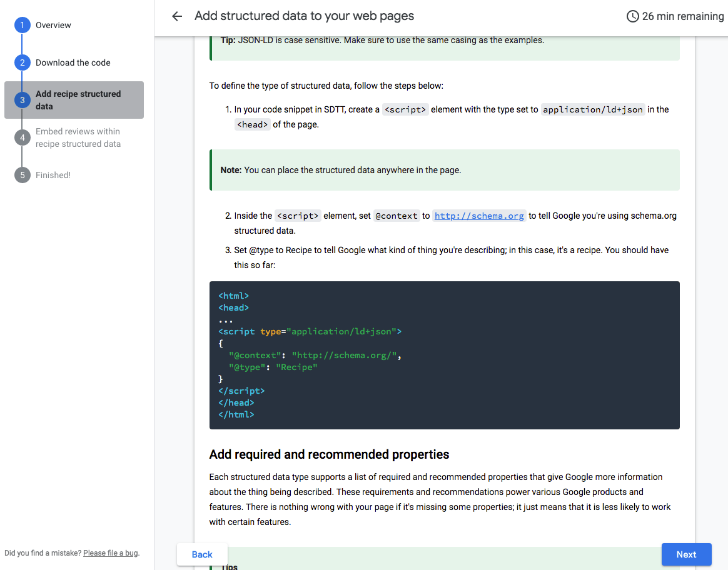The width and height of the screenshot is (728, 570).
Task: Click inside the dark code snippet block
Action: tap(444, 355)
